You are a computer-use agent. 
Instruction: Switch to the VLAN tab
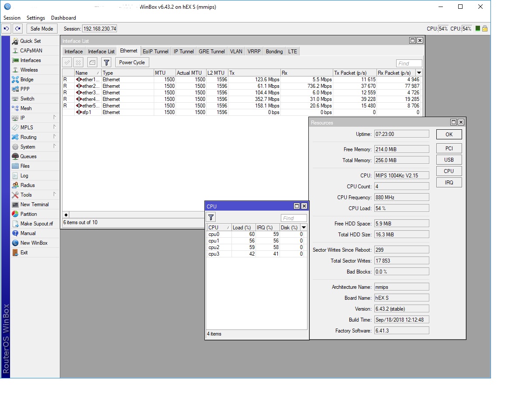[x=236, y=52]
